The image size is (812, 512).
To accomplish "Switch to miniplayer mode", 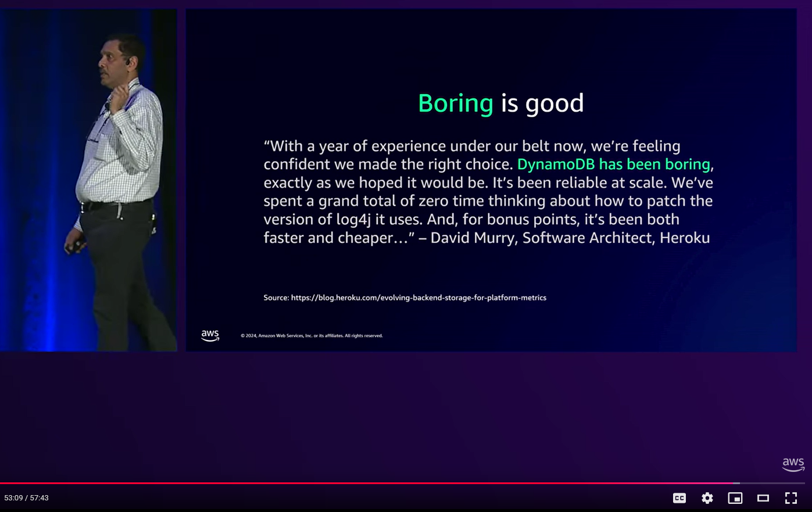I will (x=735, y=498).
